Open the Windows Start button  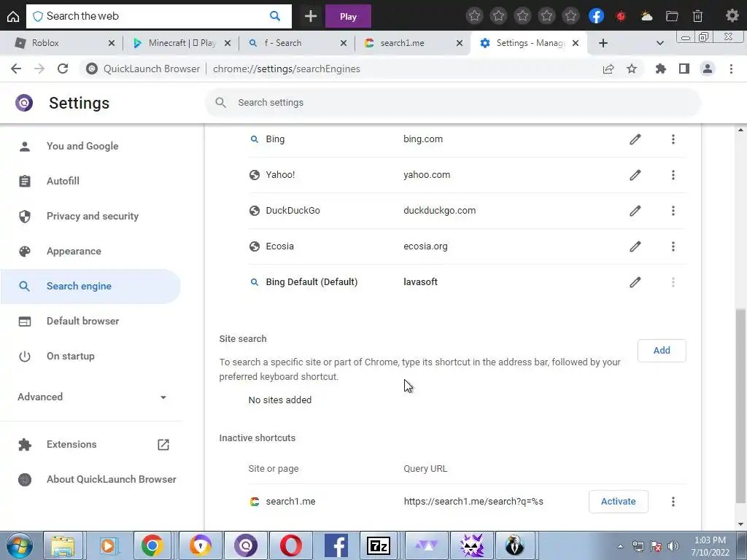[x=20, y=545]
